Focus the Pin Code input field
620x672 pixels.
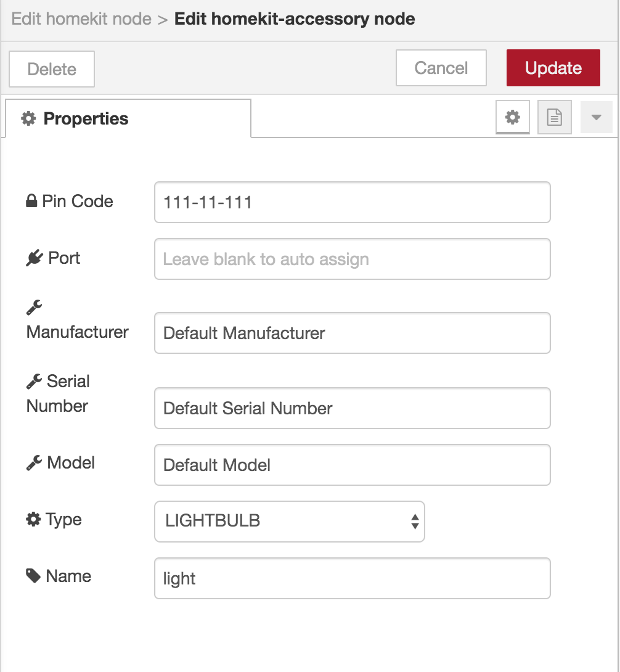tap(352, 202)
